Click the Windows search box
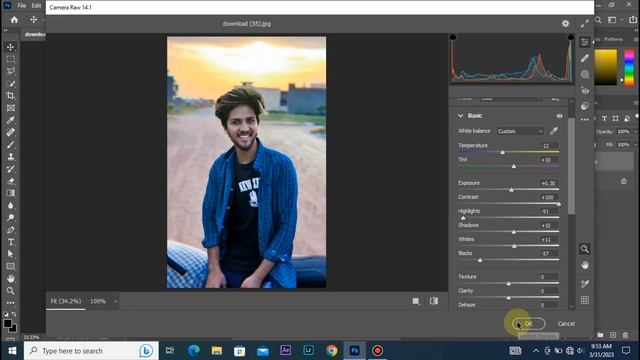The image size is (640, 360). pyautogui.click(x=91, y=351)
